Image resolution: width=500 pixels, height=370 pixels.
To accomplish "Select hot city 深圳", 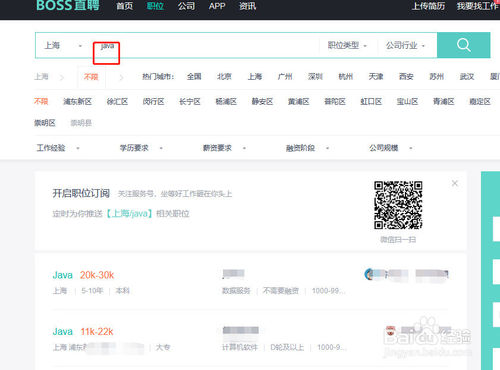I will pyautogui.click(x=315, y=77).
